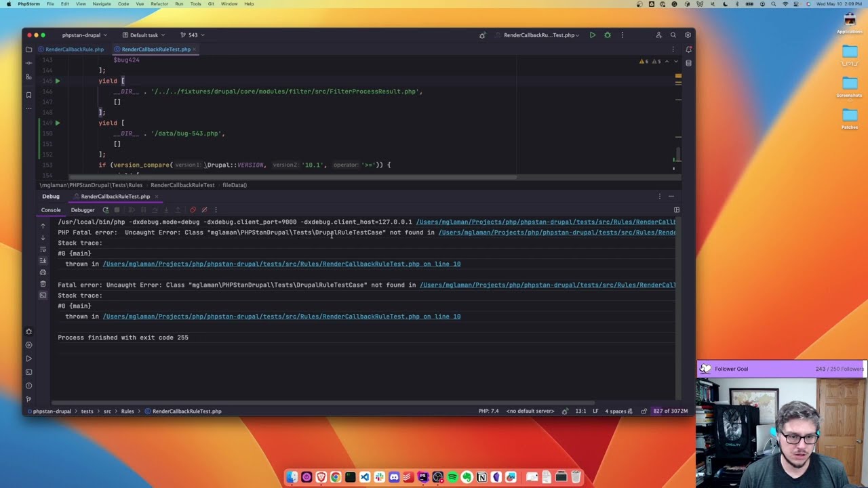This screenshot has width=868, height=488.
Task: Click the fileData() breadcrumb
Action: [235, 185]
